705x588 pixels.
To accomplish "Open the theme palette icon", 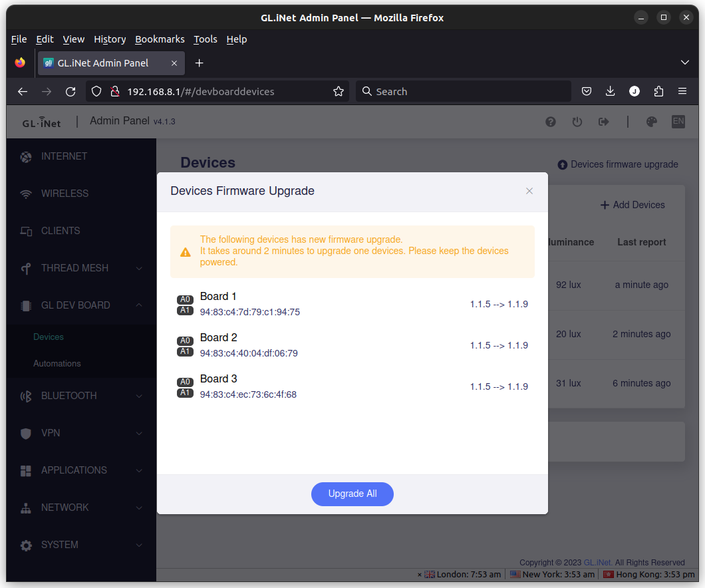I will pyautogui.click(x=652, y=122).
